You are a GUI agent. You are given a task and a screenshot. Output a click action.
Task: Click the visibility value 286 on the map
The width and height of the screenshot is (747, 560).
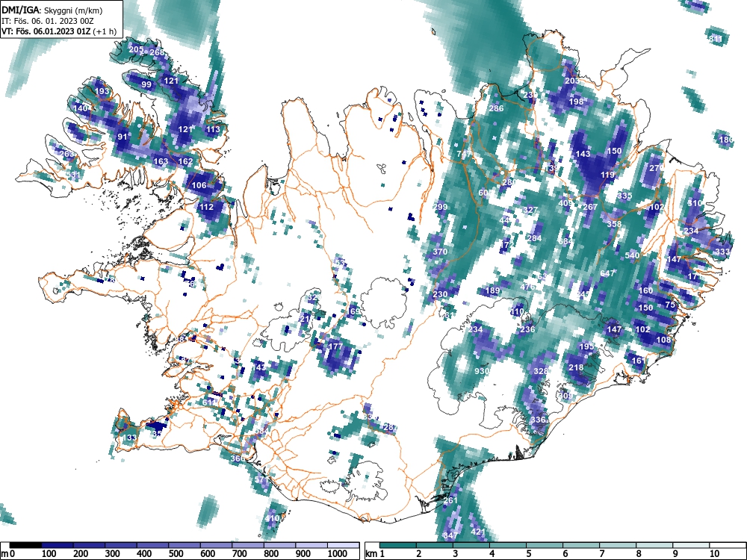point(497,108)
